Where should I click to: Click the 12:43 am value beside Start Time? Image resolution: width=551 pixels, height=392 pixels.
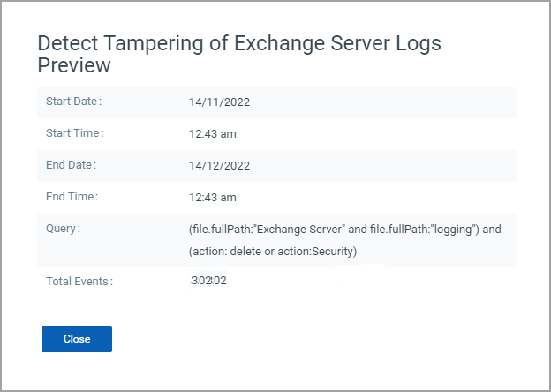[x=213, y=134]
